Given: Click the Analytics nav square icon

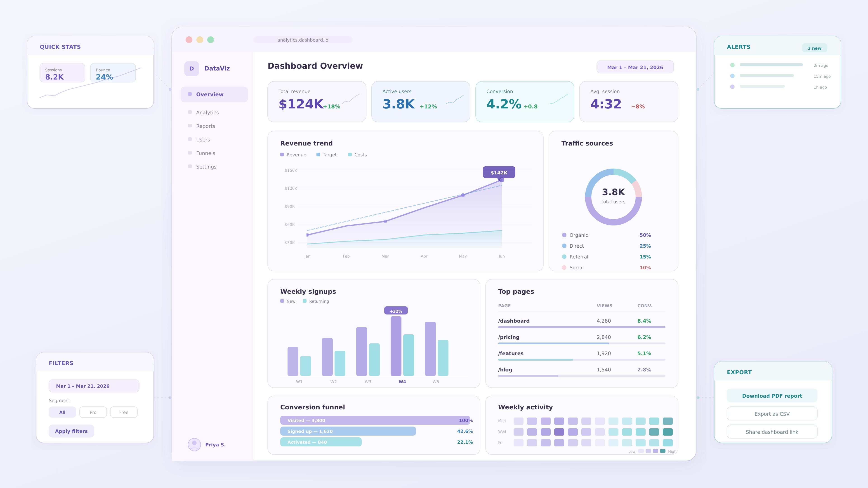Looking at the screenshot, I should pos(190,112).
